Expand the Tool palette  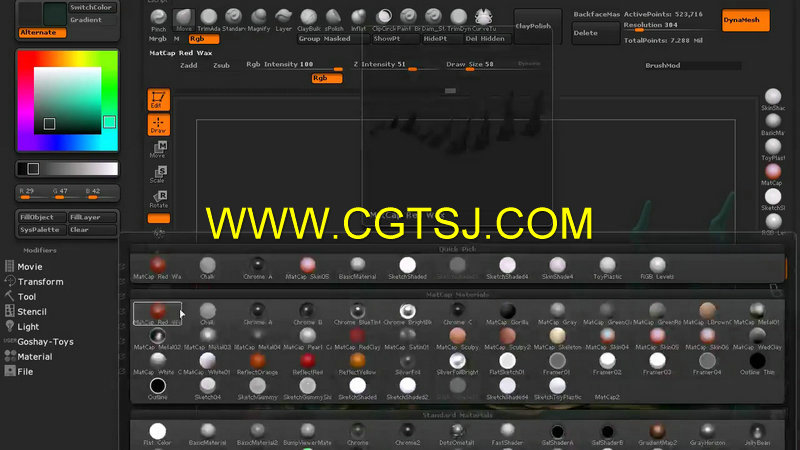[27, 296]
